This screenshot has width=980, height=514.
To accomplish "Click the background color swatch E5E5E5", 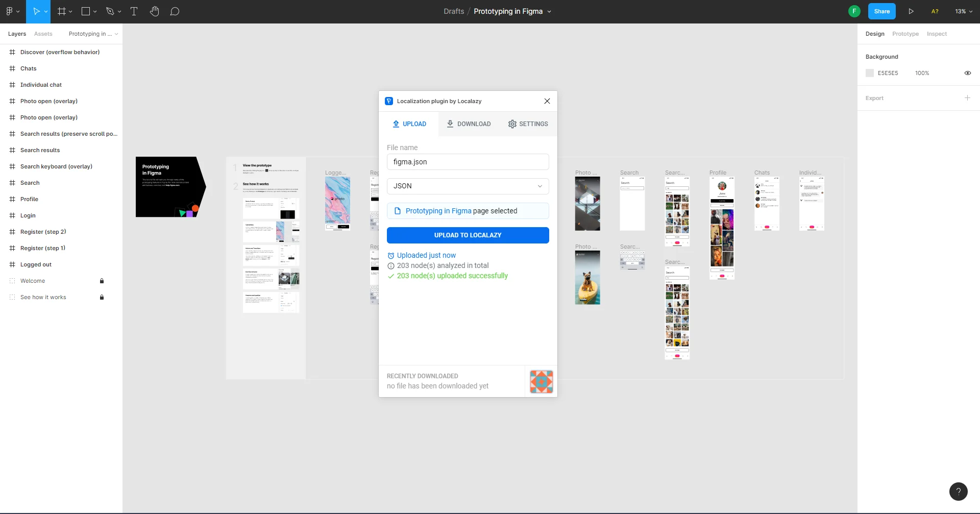I will (870, 73).
